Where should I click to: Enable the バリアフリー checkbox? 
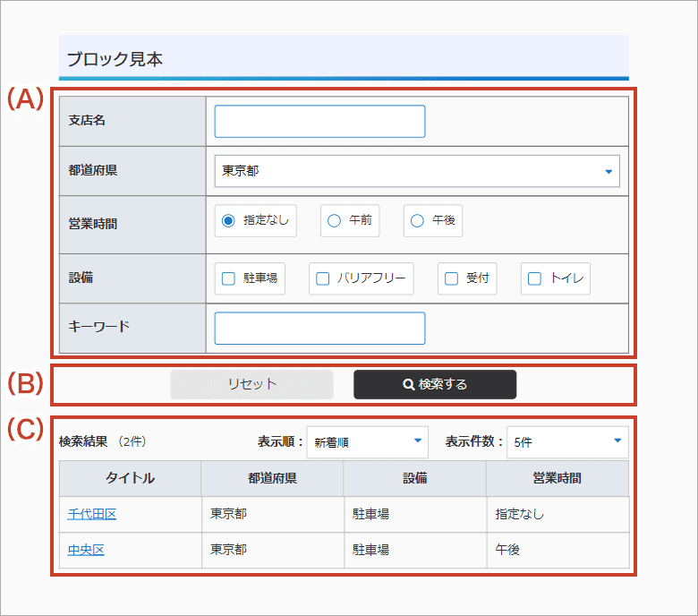[x=324, y=278]
